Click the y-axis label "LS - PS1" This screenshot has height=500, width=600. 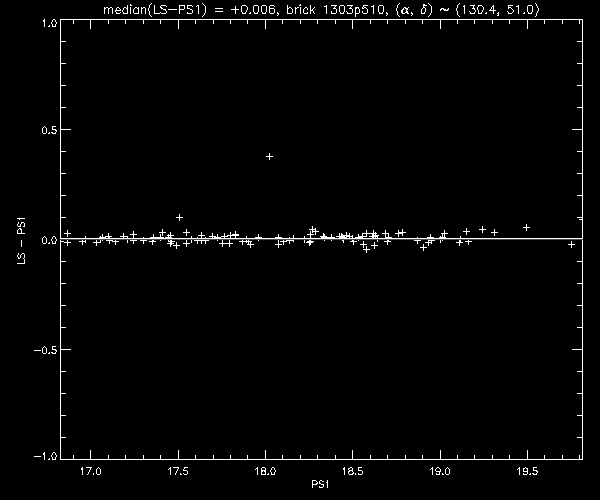21,241
